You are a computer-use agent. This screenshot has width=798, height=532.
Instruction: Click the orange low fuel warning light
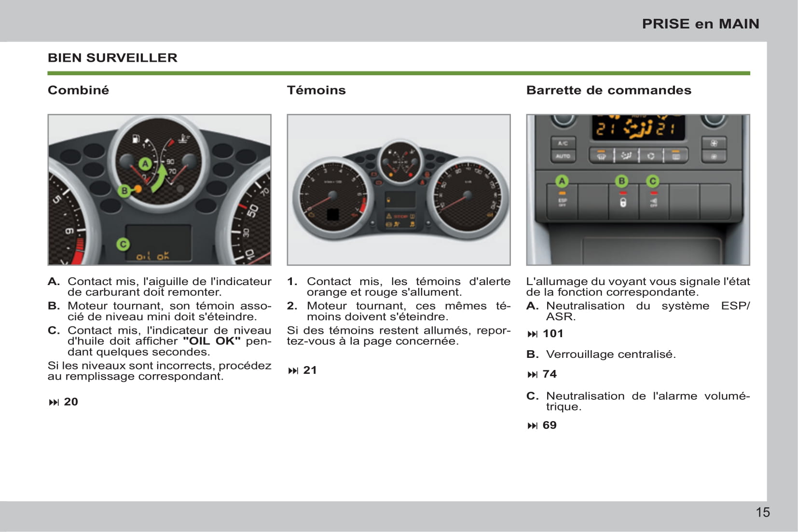(x=138, y=189)
